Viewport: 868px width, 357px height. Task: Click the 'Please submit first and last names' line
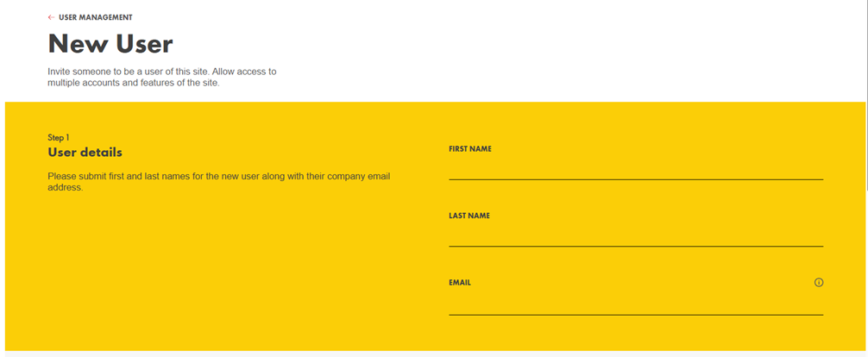coord(218,176)
